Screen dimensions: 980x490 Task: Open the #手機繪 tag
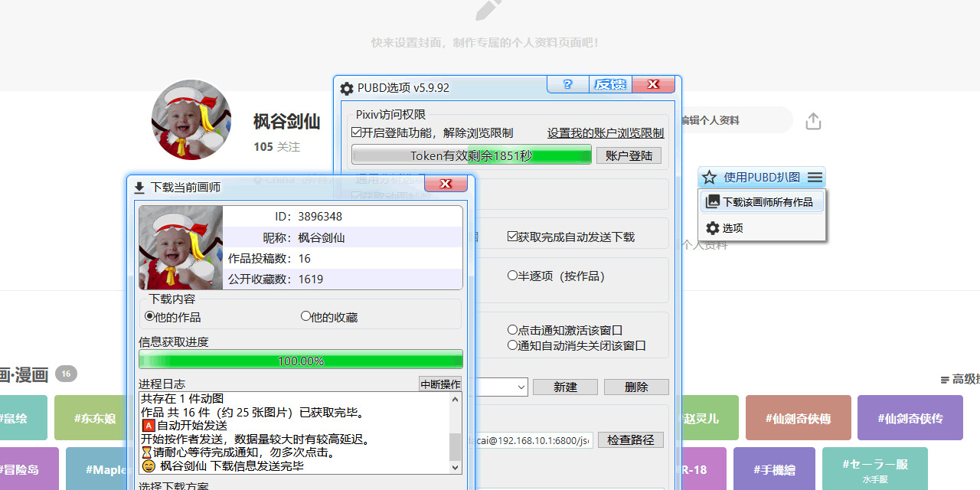point(774,469)
